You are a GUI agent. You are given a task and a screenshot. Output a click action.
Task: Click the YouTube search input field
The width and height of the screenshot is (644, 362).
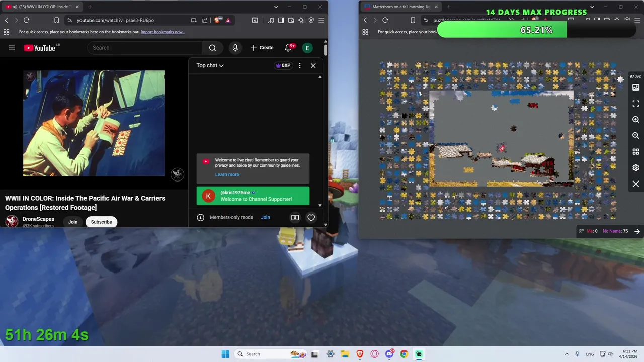145,48
